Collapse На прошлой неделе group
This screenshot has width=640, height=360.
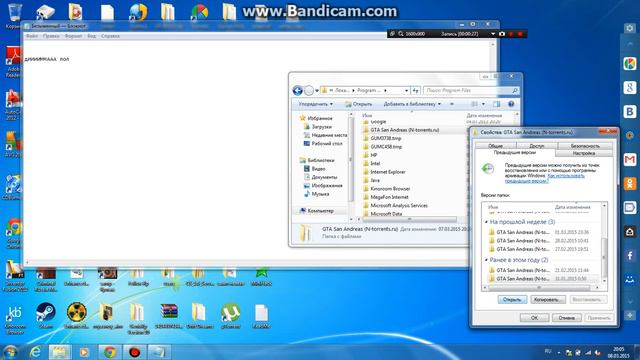click(486, 222)
